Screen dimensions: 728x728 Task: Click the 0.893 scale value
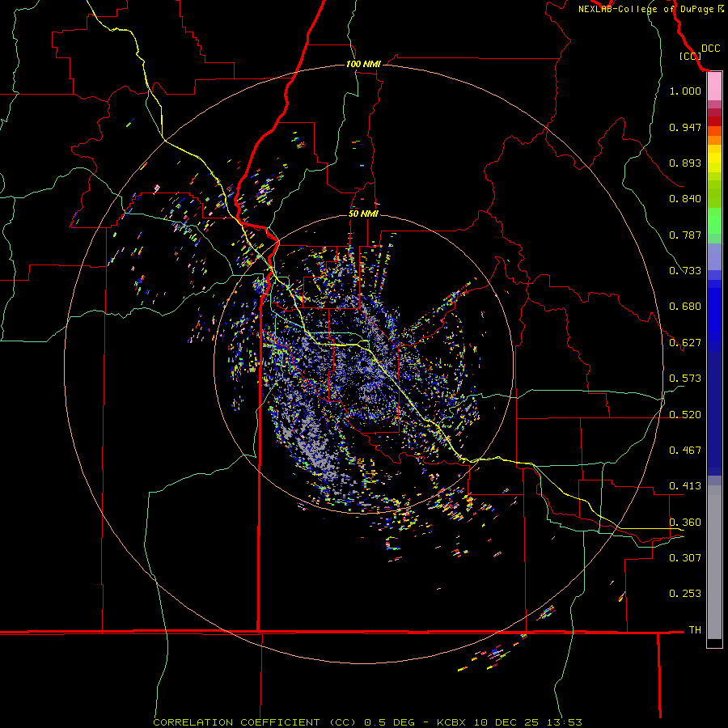tap(685, 163)
